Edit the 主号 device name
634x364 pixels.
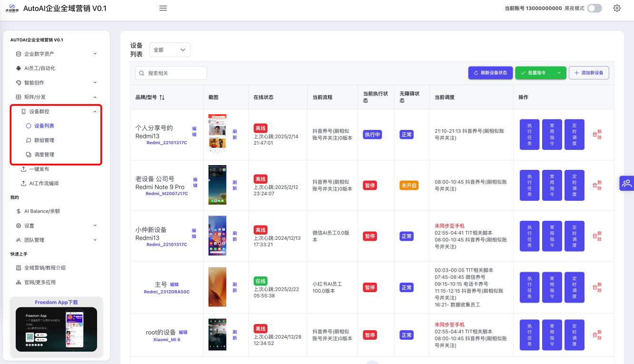tap(174, 285)
